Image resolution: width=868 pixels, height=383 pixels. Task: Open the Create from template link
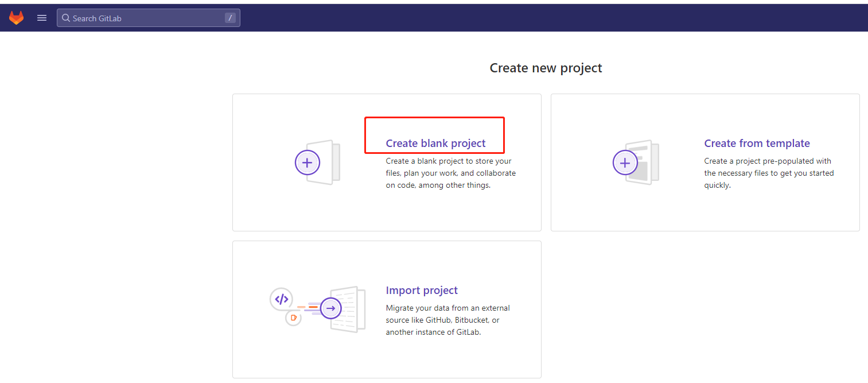point(757,143)
